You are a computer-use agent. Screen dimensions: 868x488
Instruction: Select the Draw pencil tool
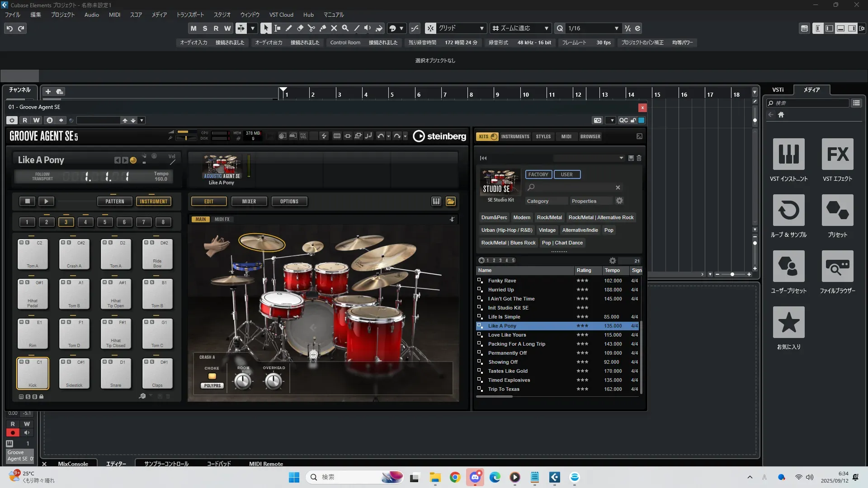[289, 28]
